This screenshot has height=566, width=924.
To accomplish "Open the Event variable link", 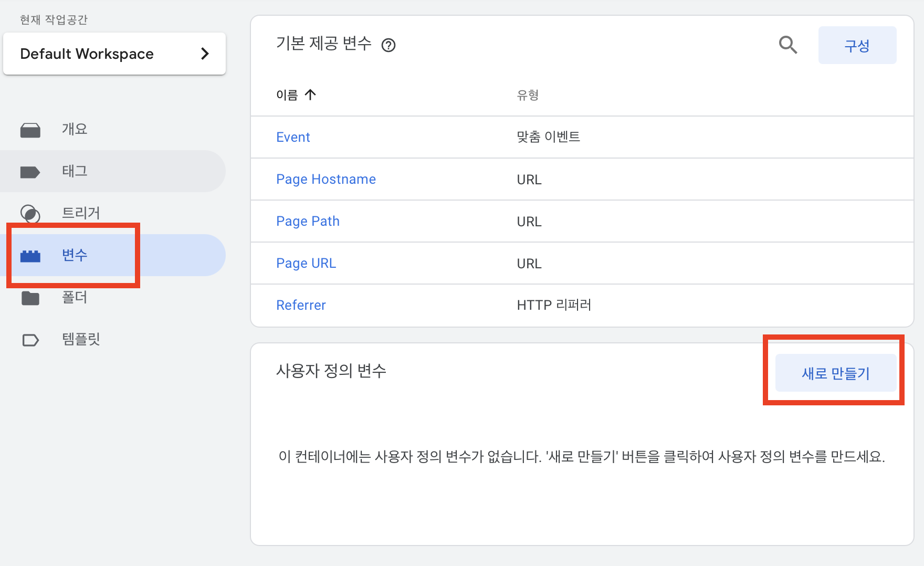I will tap(293, 137).
